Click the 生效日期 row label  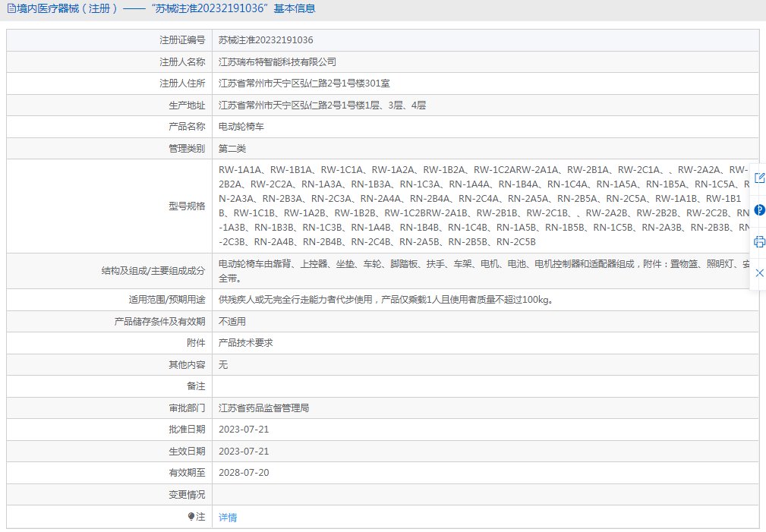coord(187,452)
